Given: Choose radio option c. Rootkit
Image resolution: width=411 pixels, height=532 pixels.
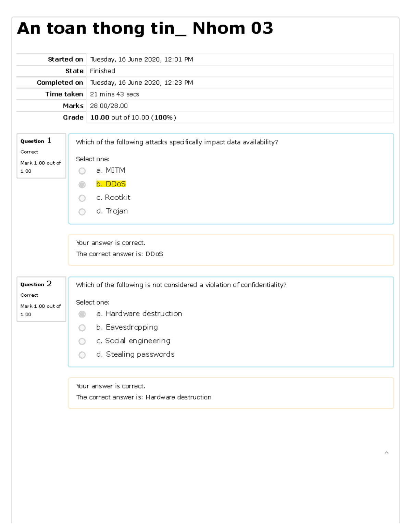Looking at the screenshot, I should (82, 198).
